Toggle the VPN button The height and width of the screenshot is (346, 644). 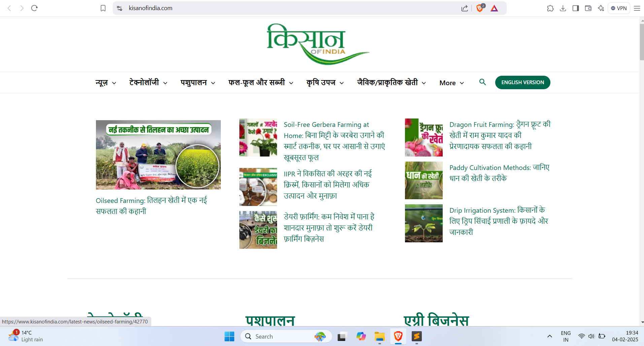[x=619, y=8]
